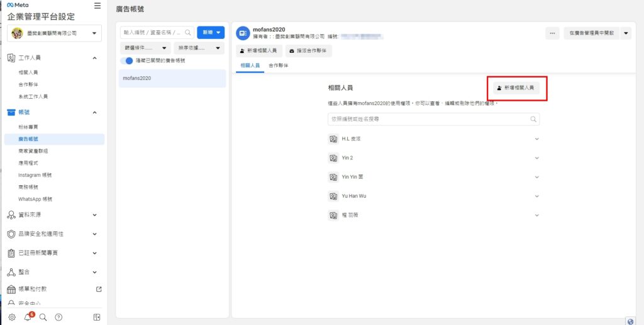
Task: Focus the ad account search field
Action: (157, 33)
